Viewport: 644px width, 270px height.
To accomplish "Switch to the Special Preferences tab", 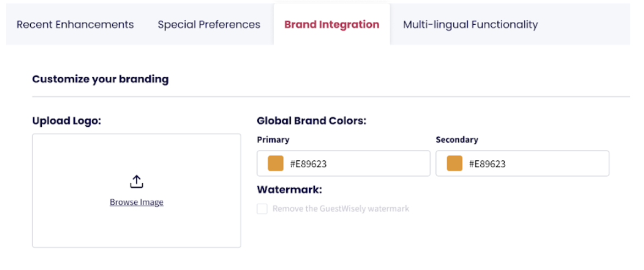I will (209, 25).
